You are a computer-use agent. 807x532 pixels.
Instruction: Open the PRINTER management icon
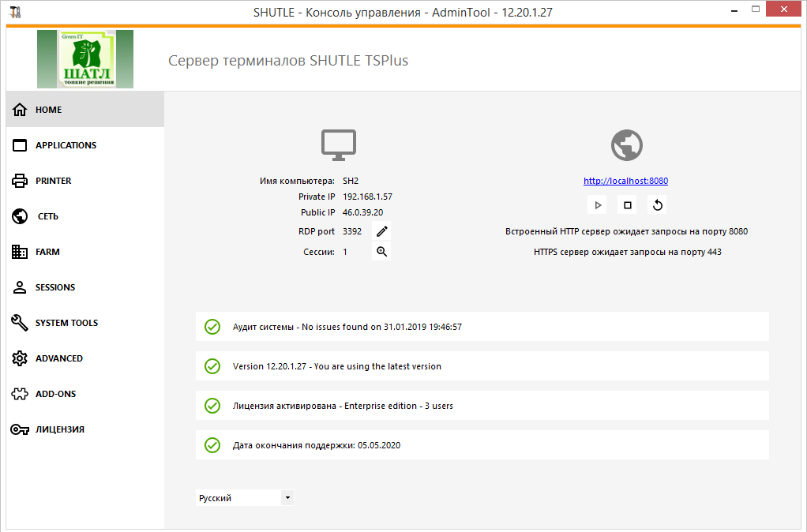click(x=19, y=180)
